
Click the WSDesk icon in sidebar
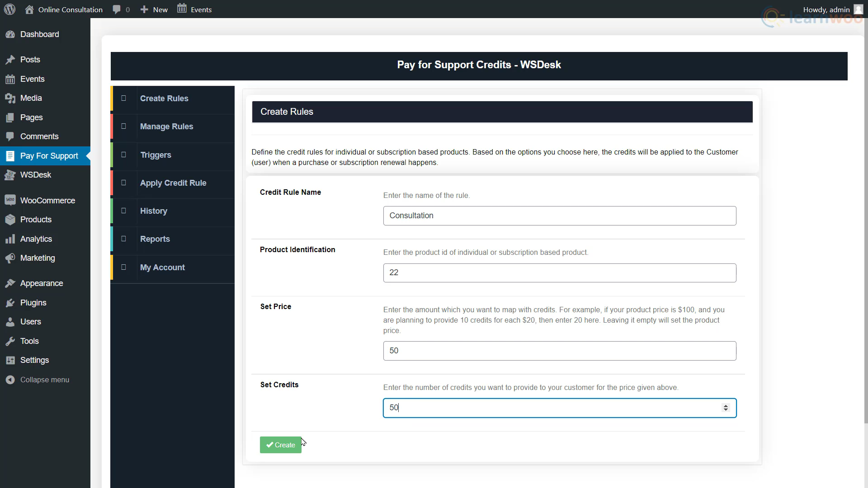pos(10,175)
